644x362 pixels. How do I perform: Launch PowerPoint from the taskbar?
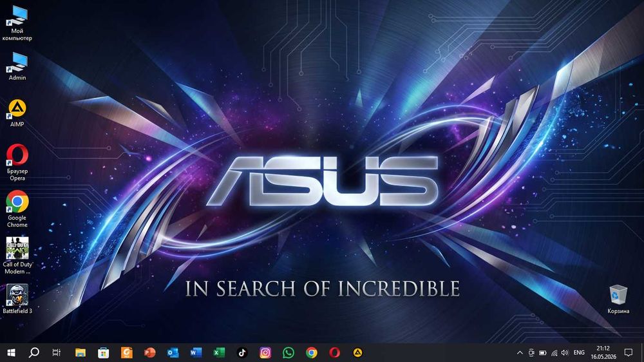pos(150,352)
